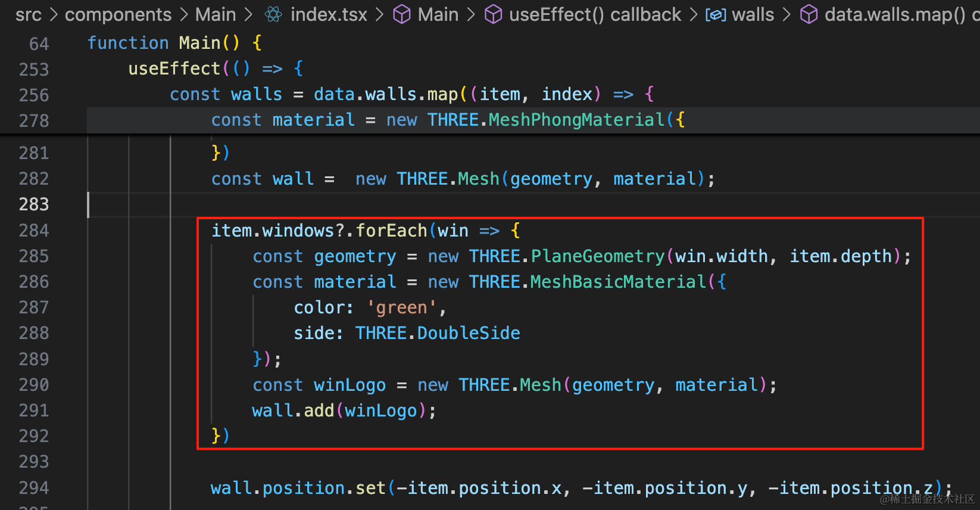The height and width of the screenshot is (510, 980).
Task: Click 'wall.add(winLogo)' on line 291
Action: (x=339, y=411)
